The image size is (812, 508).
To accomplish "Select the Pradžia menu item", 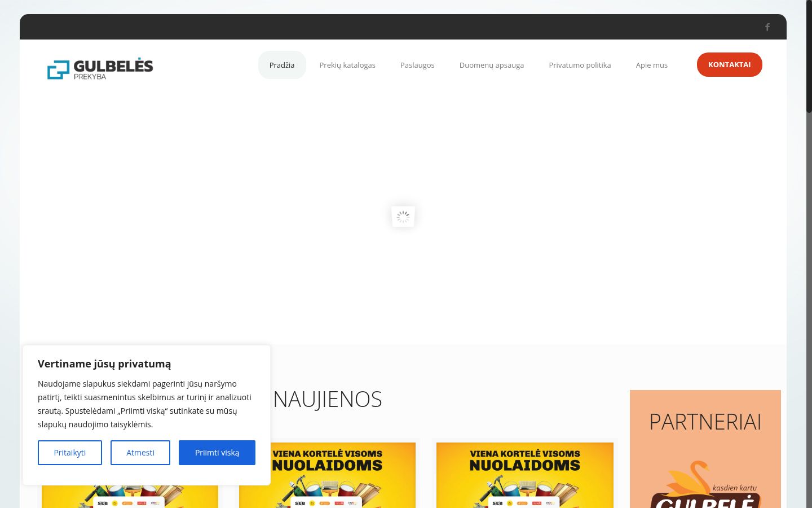I will pyautogui.click(x=282, y=65).
